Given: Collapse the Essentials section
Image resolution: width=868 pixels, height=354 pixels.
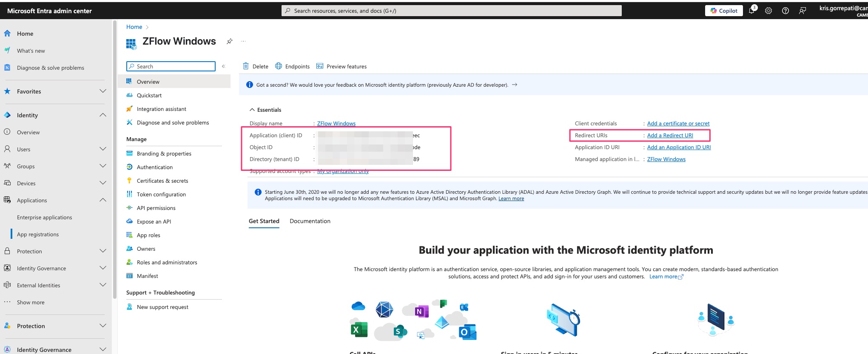Looking at the screenshot, I should pyautogui.click(x=265, y=110).
